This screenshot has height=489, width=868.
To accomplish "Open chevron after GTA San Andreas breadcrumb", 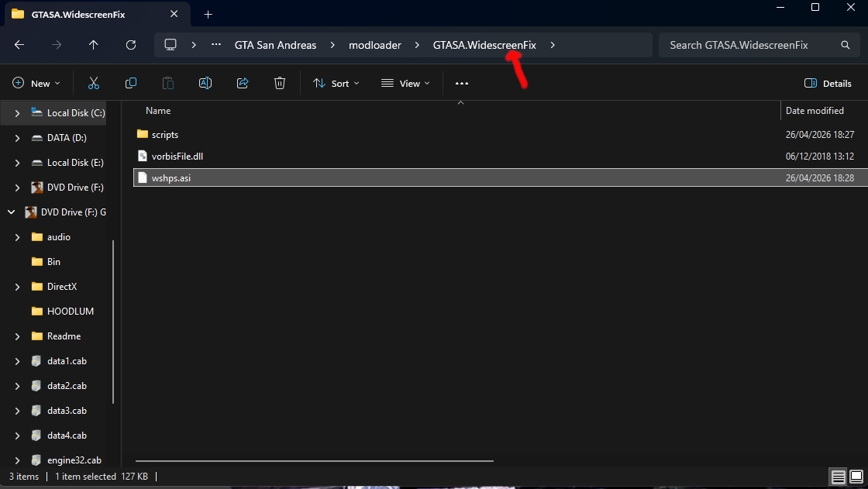I will click(x=332, y=45).
